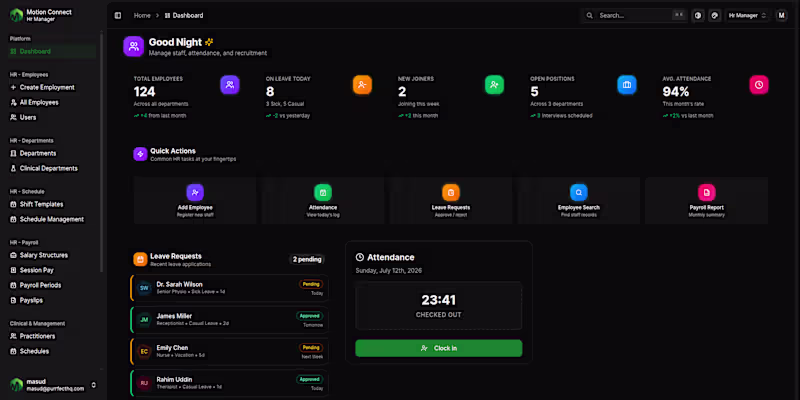Open the Payroll Report quick action
The width and height of the screenshot is (800, 400).
(707, 201)
